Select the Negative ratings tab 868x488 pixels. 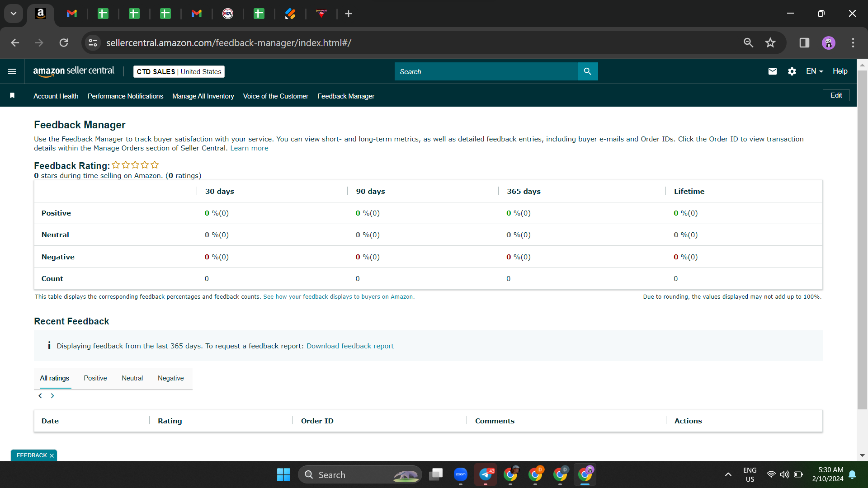(x=171, y=378)
